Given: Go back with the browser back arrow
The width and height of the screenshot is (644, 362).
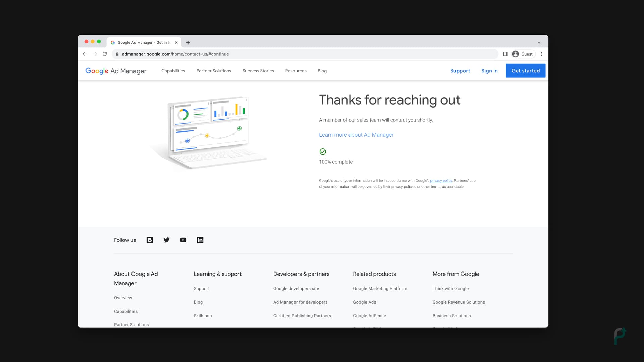Looking at the screenshot, I should [x=85, y=54].
